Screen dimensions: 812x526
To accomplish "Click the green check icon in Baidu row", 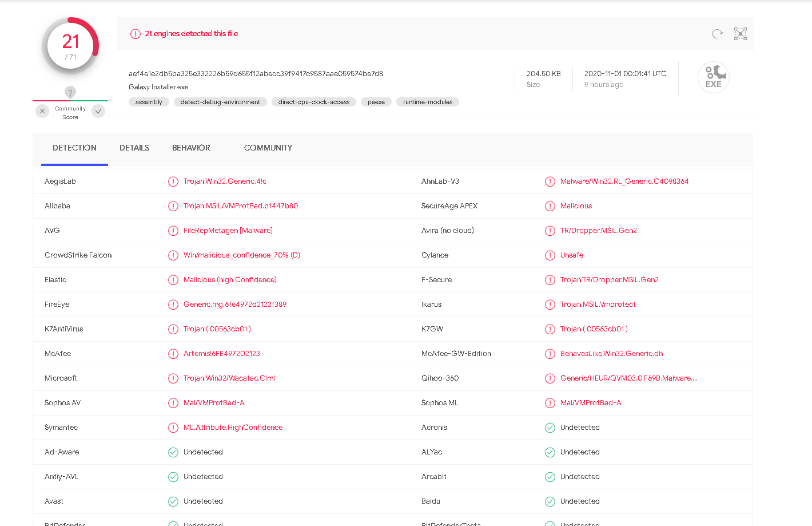I will (x=550, y=501).
